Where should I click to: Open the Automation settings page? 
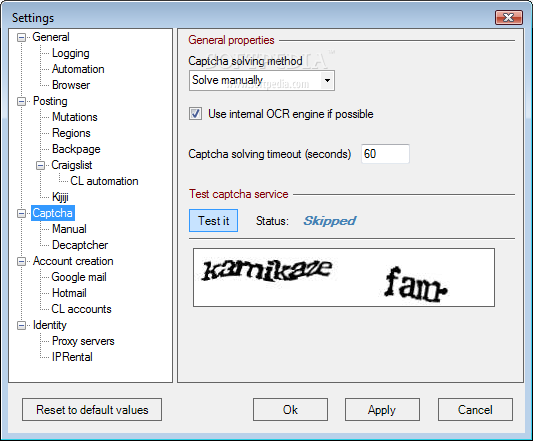tap(78, 69)
